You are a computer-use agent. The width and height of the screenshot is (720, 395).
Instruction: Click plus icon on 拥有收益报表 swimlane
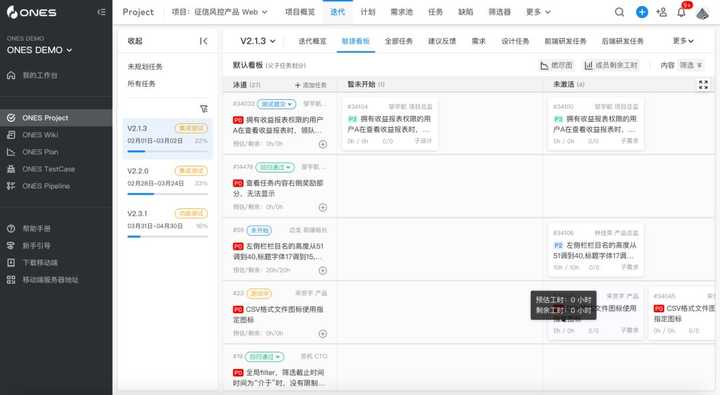[x=323, y=144]
